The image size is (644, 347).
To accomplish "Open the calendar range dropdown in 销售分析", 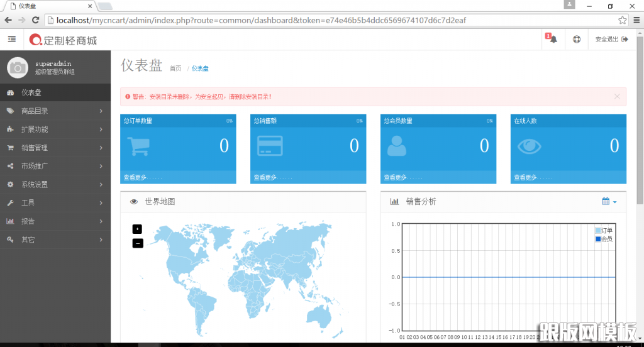I will [609, 201].
